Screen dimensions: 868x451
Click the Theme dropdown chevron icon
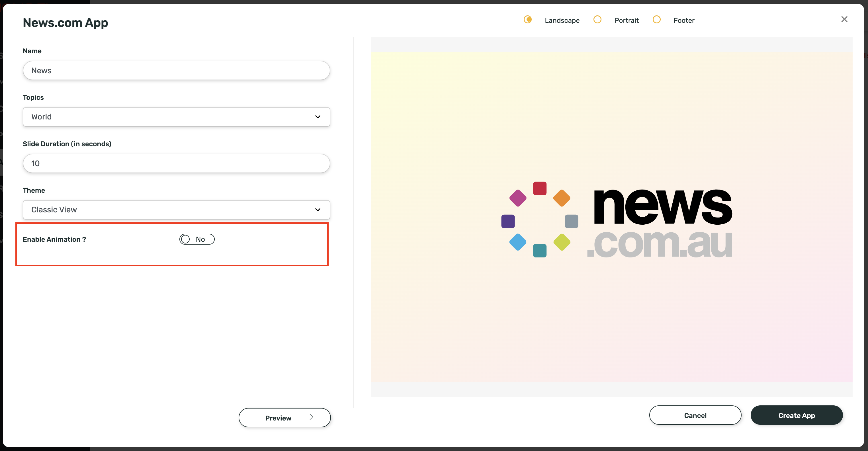[318, 210]
